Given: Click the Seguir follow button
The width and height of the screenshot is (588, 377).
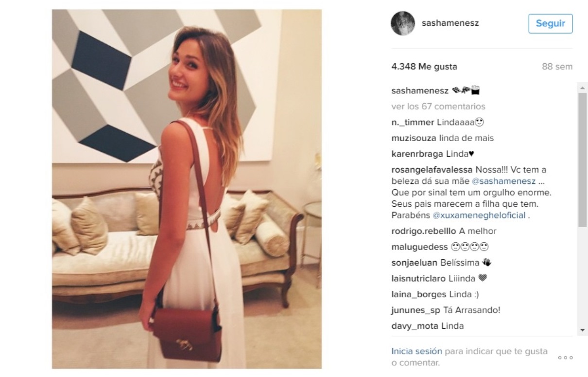Looking at the screenshot, I should pyautogui.click(x=550, y=23).
